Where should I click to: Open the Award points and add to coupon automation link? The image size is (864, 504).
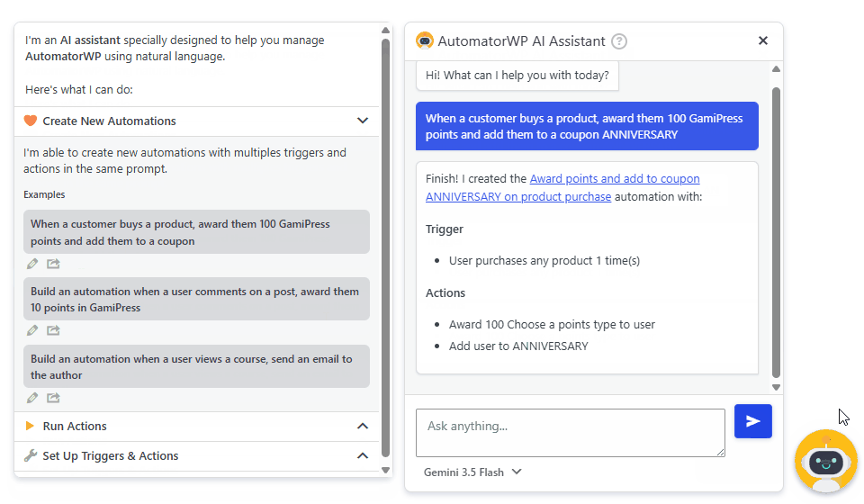(562, 187)
